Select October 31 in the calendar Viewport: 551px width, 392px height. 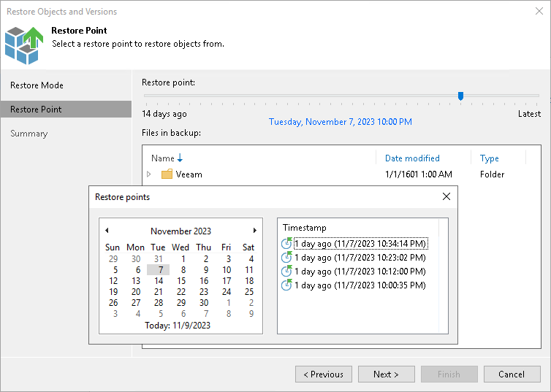coord(159,259)
